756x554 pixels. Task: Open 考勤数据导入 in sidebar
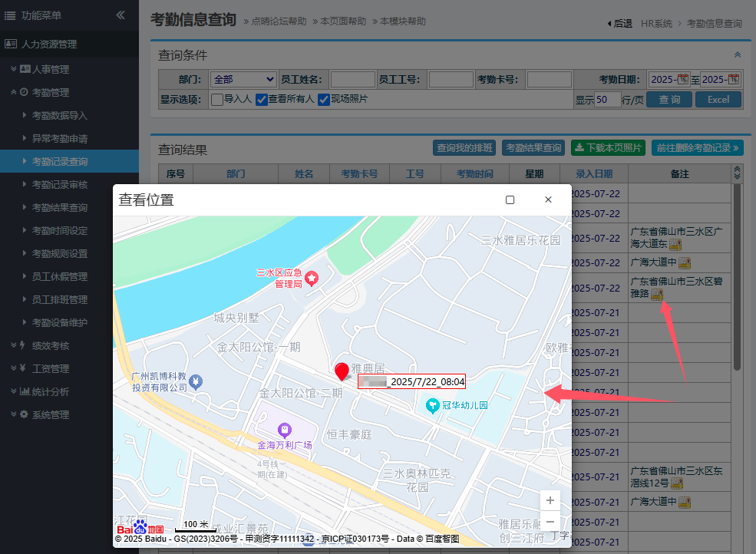(59, 116)
